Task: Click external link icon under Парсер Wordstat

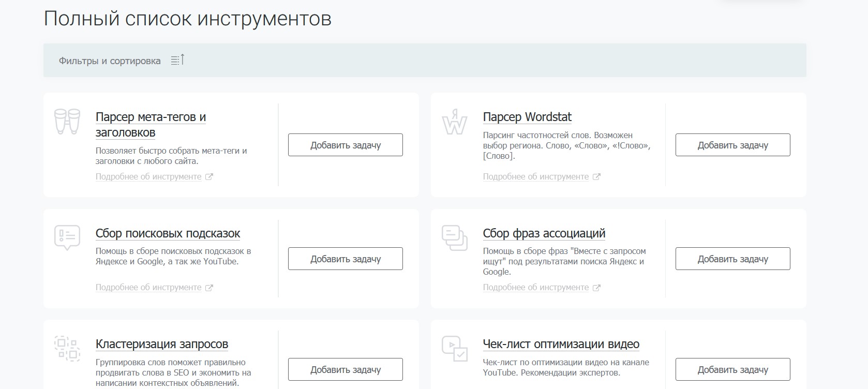Action: click(596, 177)
